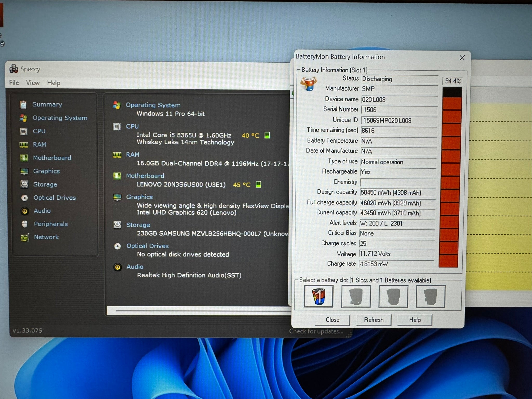Click Check for updates link in Speccy
Viewport: 532px width, 399px height.
coord(316,331)
